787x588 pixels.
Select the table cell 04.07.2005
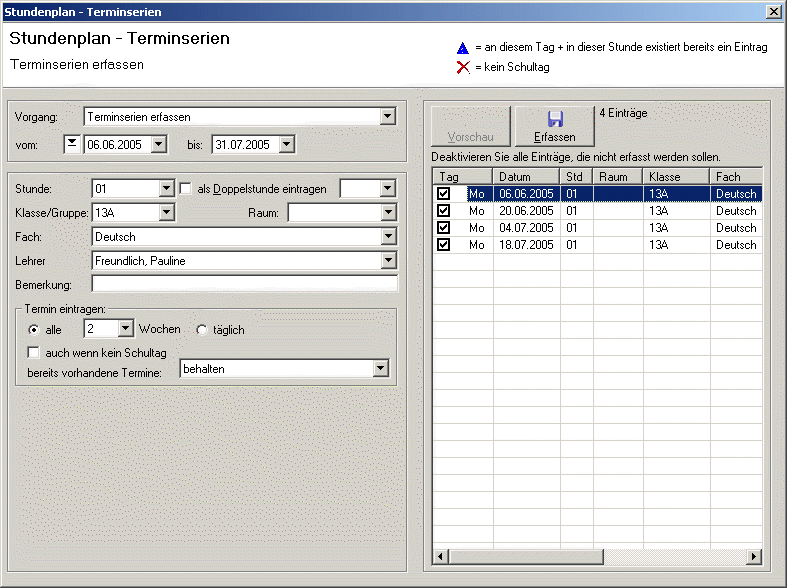click(527, 228)
